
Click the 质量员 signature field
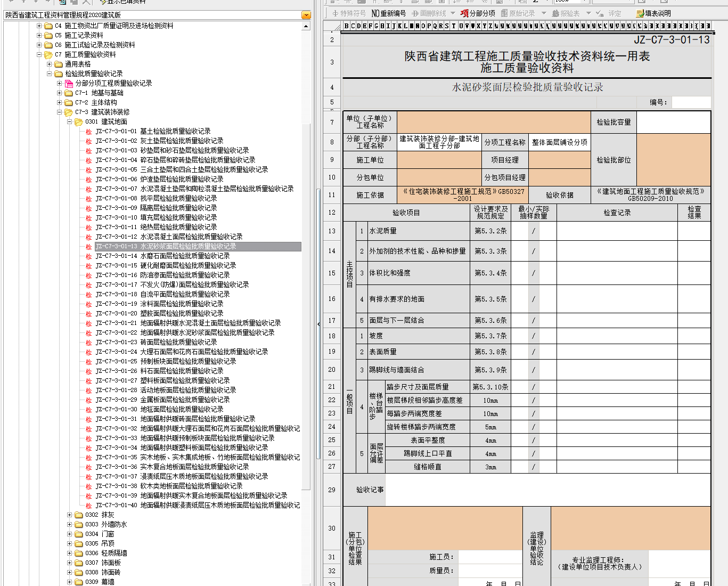pos(489,571)
